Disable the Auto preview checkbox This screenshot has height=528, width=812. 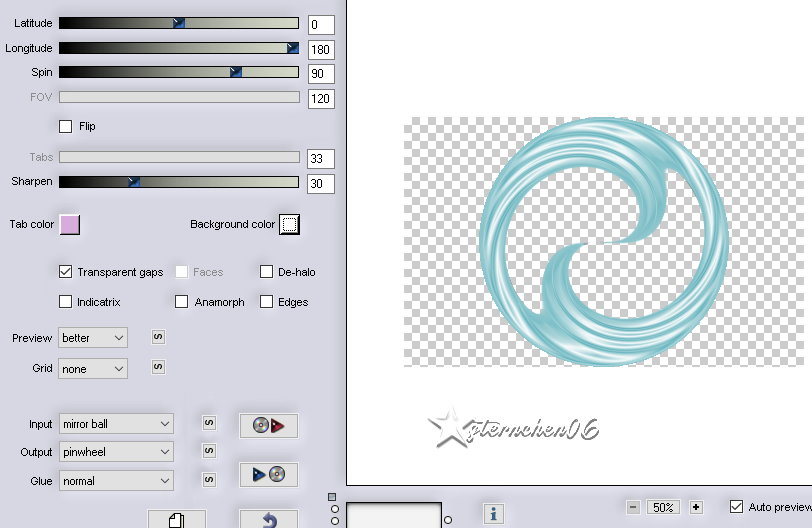[x=737, y=507]
